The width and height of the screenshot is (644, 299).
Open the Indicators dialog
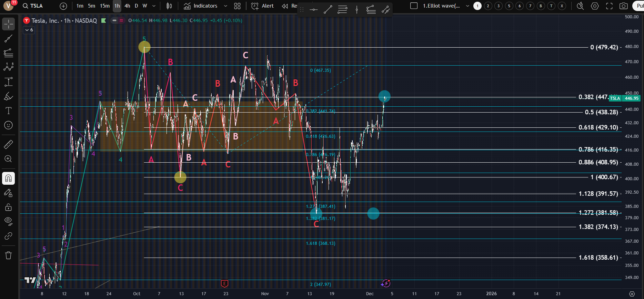click(x=201, y=6)
